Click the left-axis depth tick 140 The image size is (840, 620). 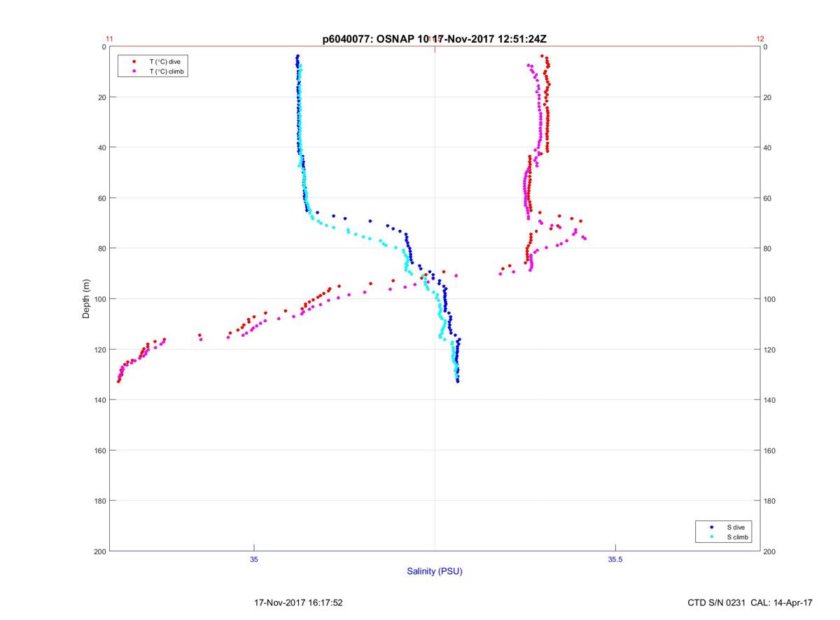point(100,400)
